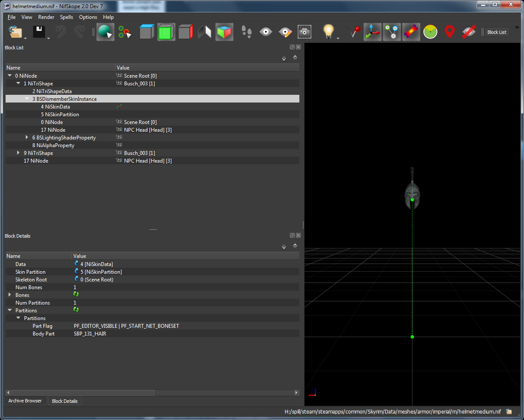Switch to side view red cube

(185, 32)
